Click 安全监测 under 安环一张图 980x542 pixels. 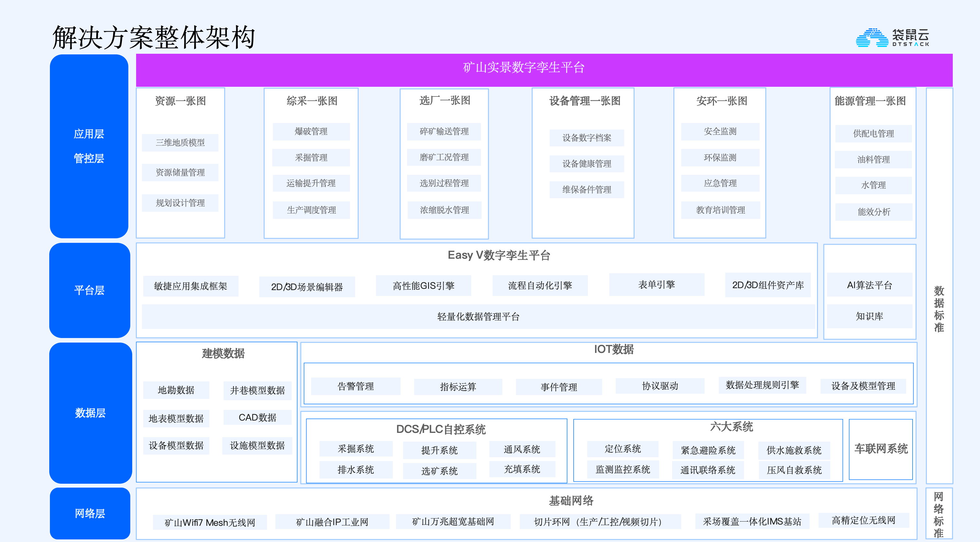720,131
